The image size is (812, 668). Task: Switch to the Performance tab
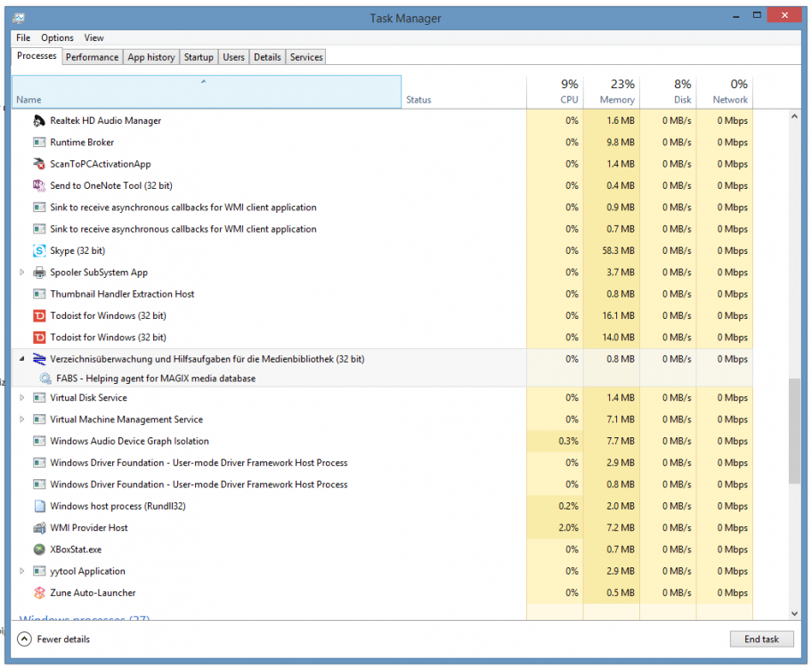(x=93, y=57)
